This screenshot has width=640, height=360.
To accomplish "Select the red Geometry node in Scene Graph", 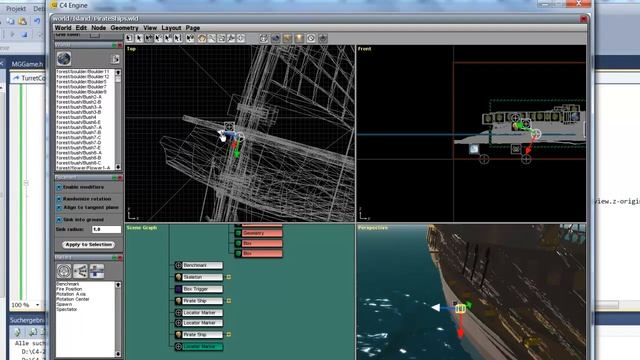I will click(x=262, y=233).
